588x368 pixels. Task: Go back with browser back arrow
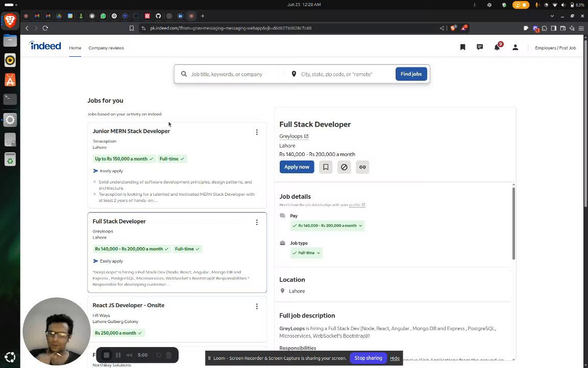coord(27,28)
